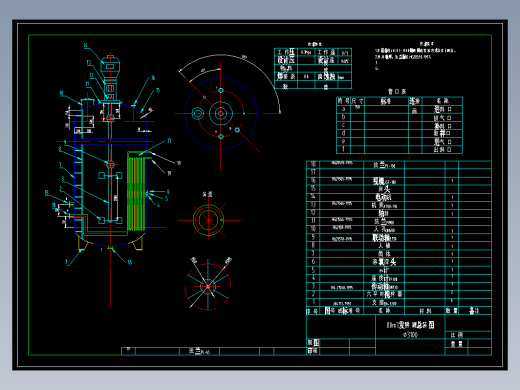
Task: Select nozzle table row 'e'
Action: [399, 142]
